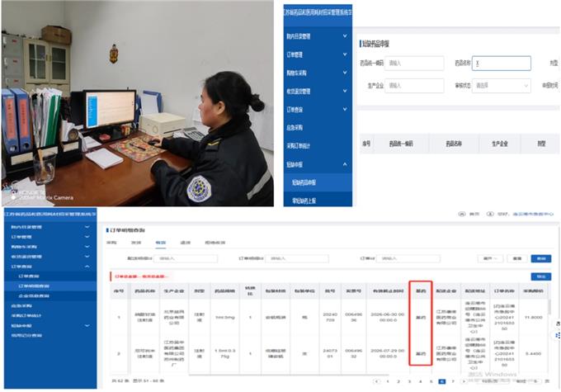Open the 展开 dropdown beside search buttons
Image resolution: width=561 pixels, height=392 pixels.
click(490, 258)
